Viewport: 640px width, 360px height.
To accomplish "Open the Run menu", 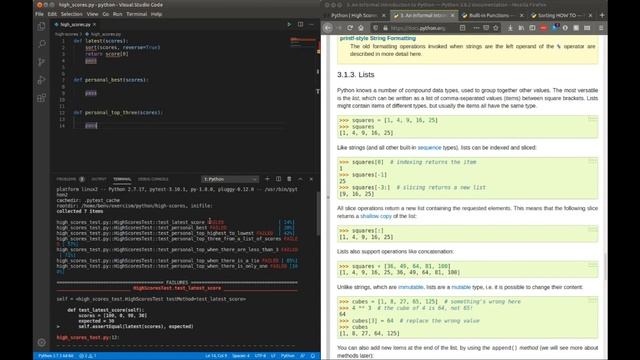I will point(118,14).
